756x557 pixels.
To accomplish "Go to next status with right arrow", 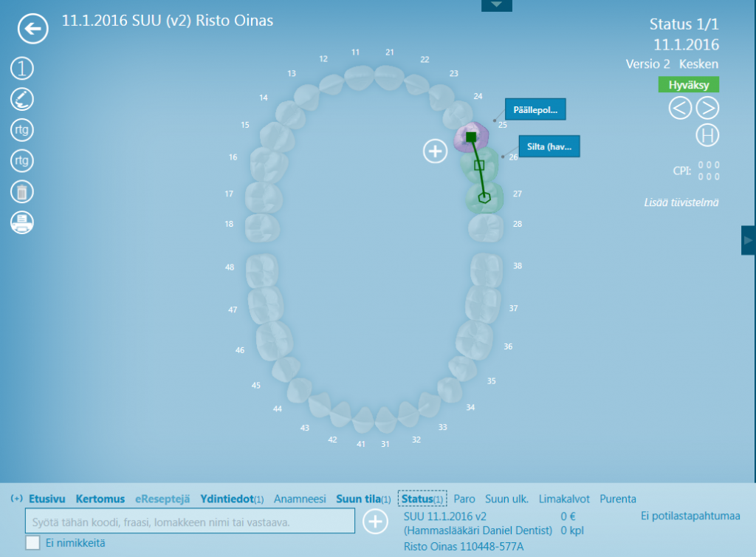I will [x=707, y=108].
